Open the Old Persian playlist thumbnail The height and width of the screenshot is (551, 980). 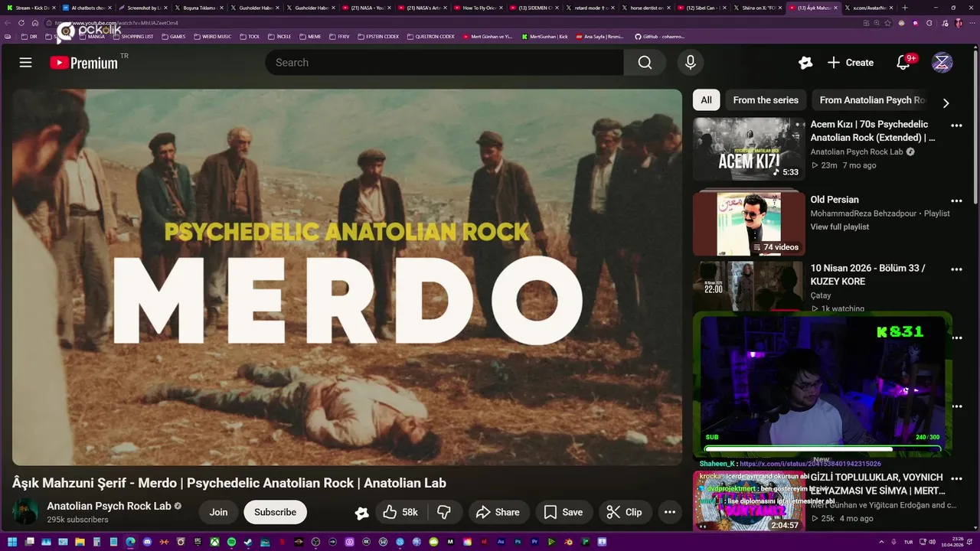click(749, 223)
